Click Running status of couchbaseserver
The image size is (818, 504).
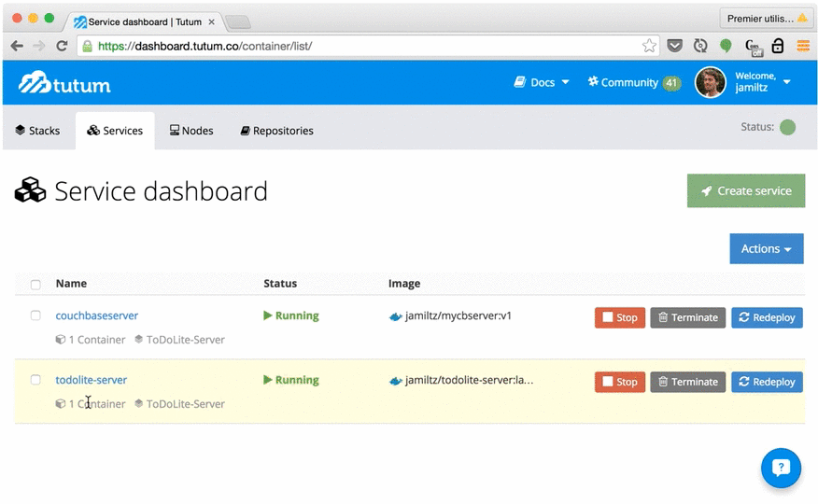tap(291, 315)
